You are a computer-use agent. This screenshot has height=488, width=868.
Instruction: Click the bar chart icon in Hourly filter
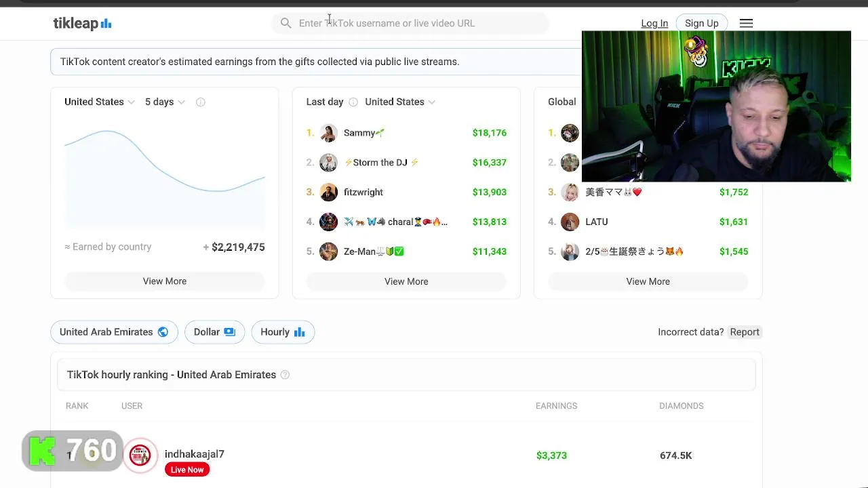pyautogui.click(x=299, y=332)
